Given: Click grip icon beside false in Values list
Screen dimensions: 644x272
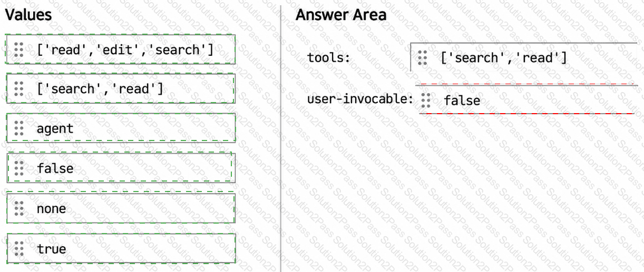Looking at the screenshot, I should [x=19, y=168].
